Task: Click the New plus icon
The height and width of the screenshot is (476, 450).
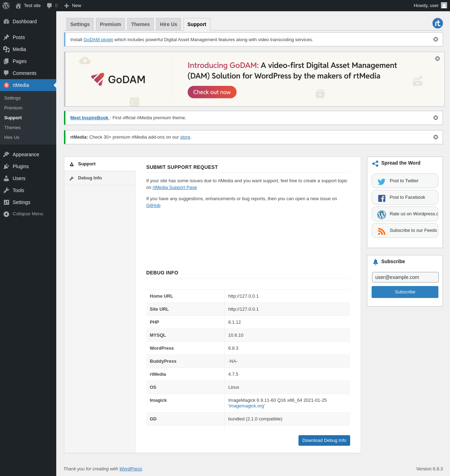Action: [x=66, y=6]
